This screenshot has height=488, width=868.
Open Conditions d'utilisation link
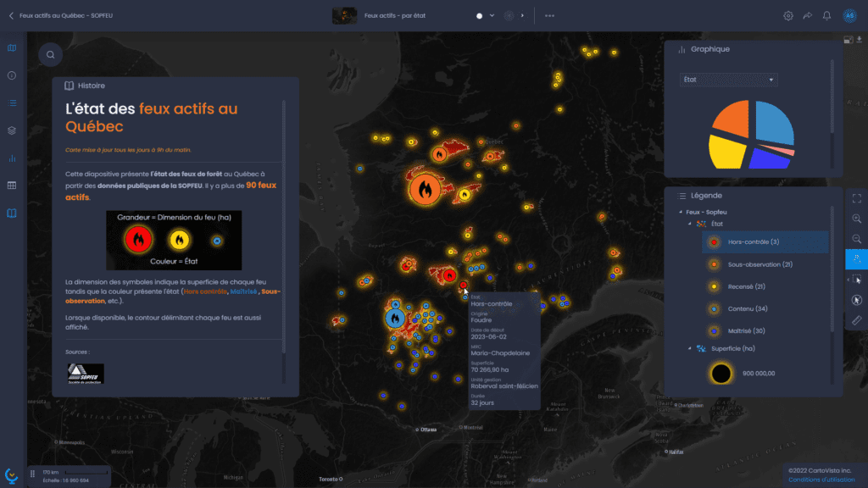point(821,480)
